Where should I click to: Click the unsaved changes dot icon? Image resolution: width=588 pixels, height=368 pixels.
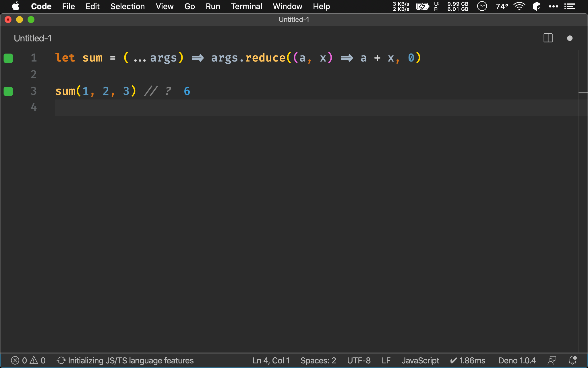(570, 38)
